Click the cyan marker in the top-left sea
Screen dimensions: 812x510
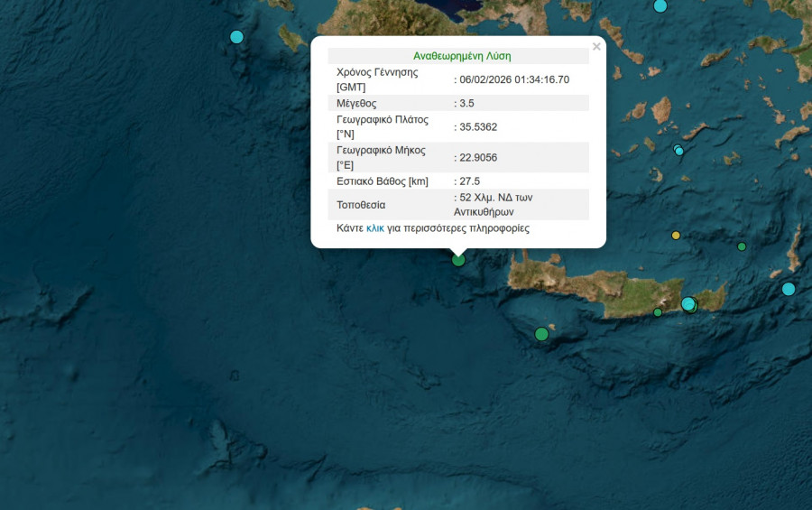[x=236, y=37]
